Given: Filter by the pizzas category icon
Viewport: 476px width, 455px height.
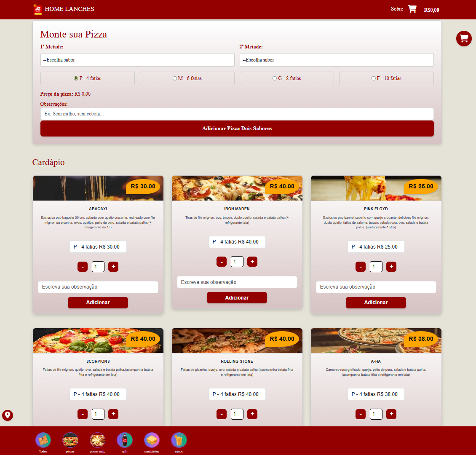Looking at the screenshot, I should pos(70,440).
